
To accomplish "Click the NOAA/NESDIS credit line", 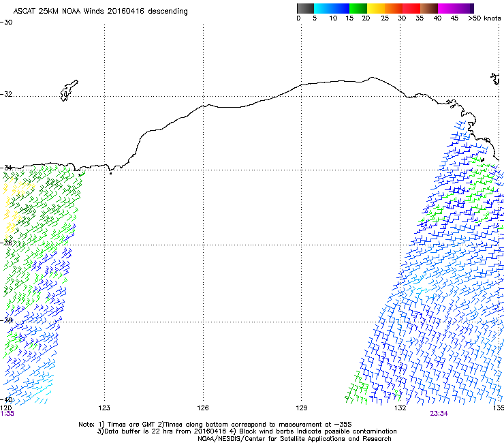I will 294,438.
